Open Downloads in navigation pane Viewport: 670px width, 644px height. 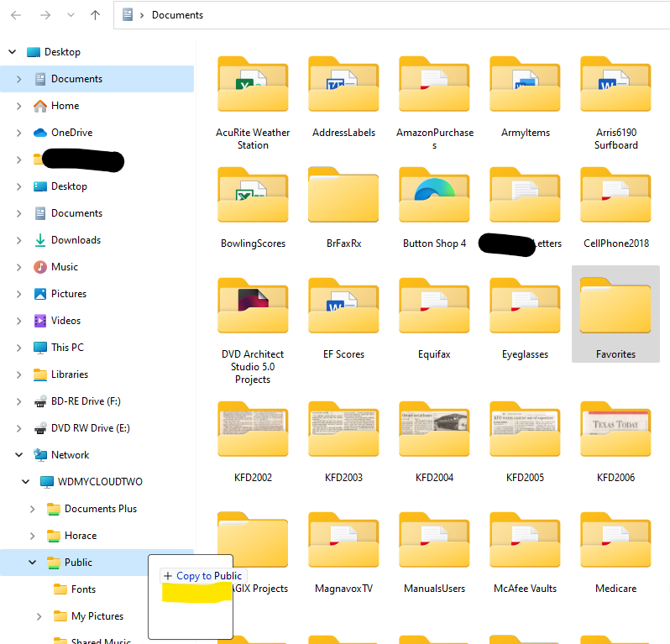pyautogui.click(x=76, y=240)
